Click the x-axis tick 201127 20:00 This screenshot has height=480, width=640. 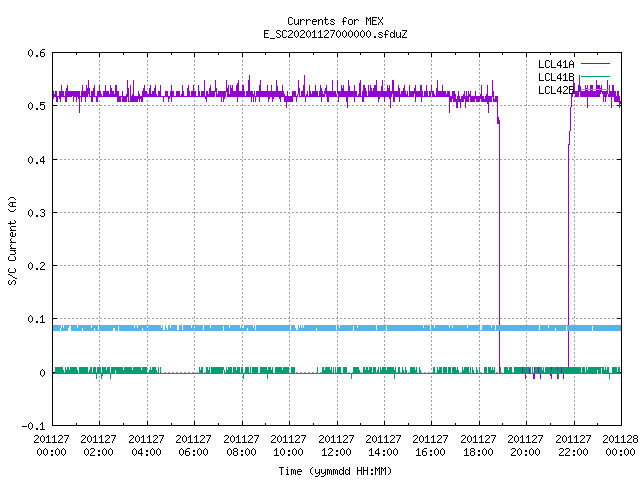[x=525, y=446]
